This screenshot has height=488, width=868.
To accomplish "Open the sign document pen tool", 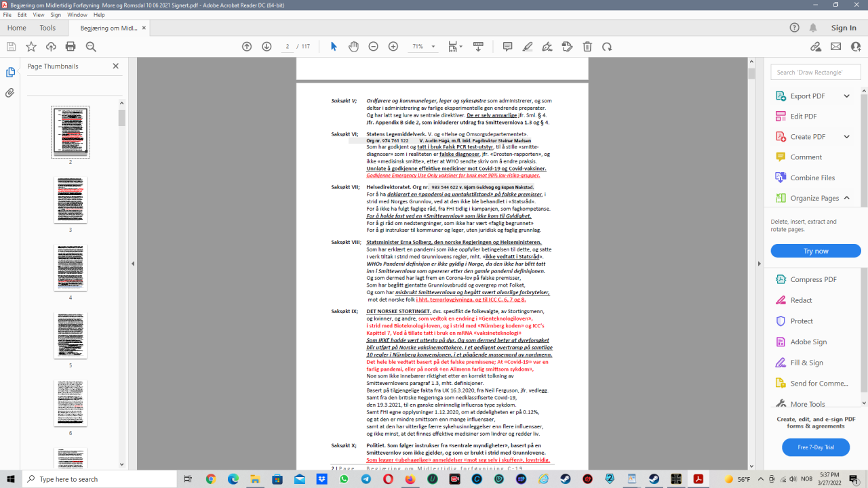I will (547, 47).
